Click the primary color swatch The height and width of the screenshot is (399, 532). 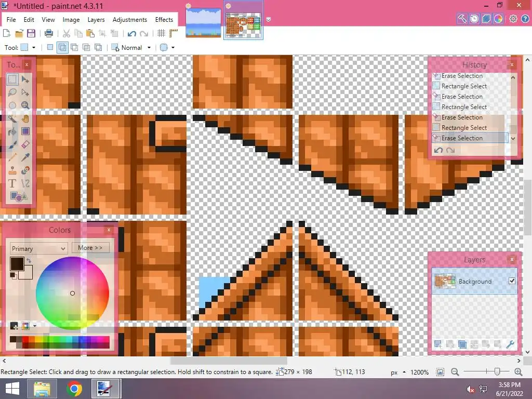point(17,263)
